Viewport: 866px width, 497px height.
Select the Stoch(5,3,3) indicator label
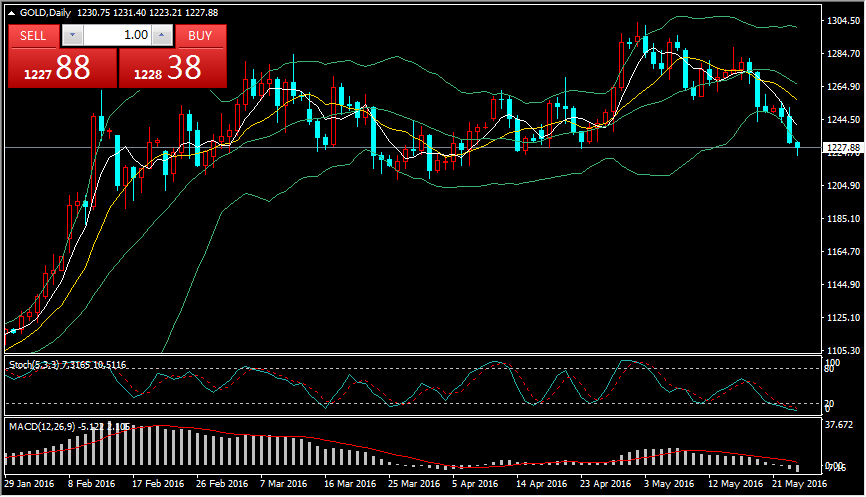(x=38, y=365)
